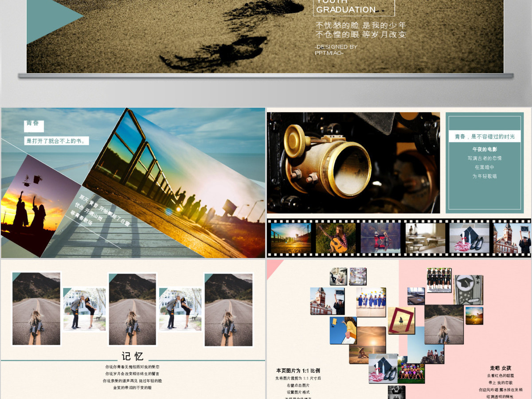Select the '设置图片格式' instruction
This screenshot has height=399, width=532.
pos(298,392)
